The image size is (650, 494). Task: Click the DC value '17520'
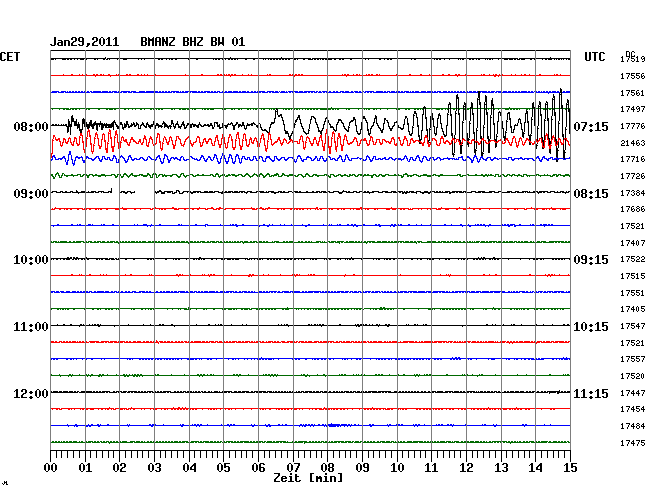[633, 376]
